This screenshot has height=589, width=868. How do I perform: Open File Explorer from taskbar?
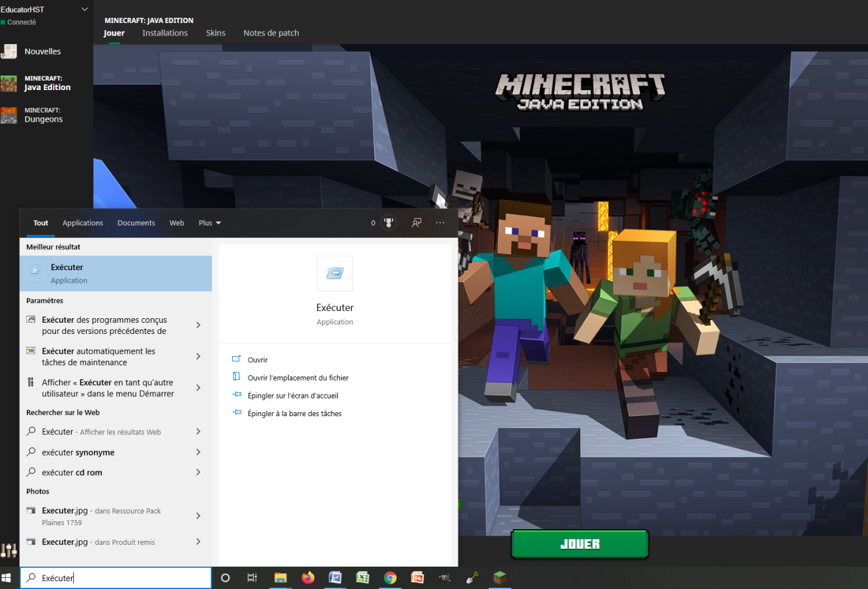[280, 578]
